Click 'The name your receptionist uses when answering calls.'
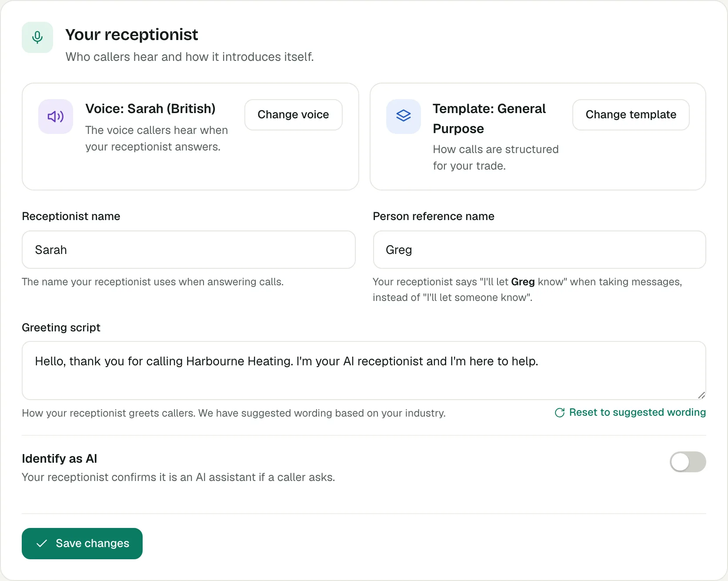Image resolution: width=728 pixels, height=581 pixels. point(153,282)
